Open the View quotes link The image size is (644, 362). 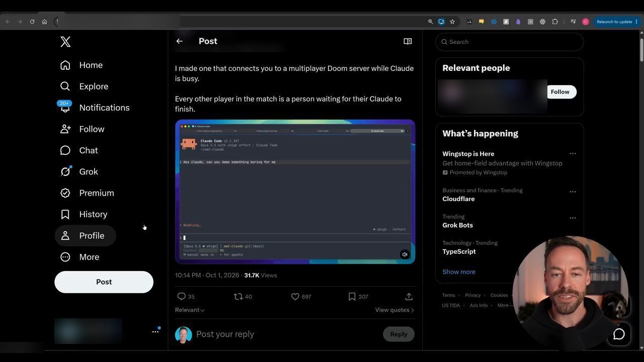pyautogui.click(x=394, y=310)
